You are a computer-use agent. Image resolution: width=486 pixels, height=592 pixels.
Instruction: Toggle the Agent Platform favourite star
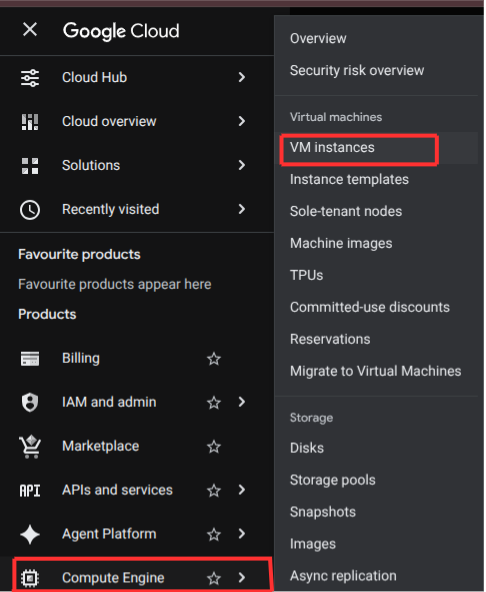[x=214, y=535]
